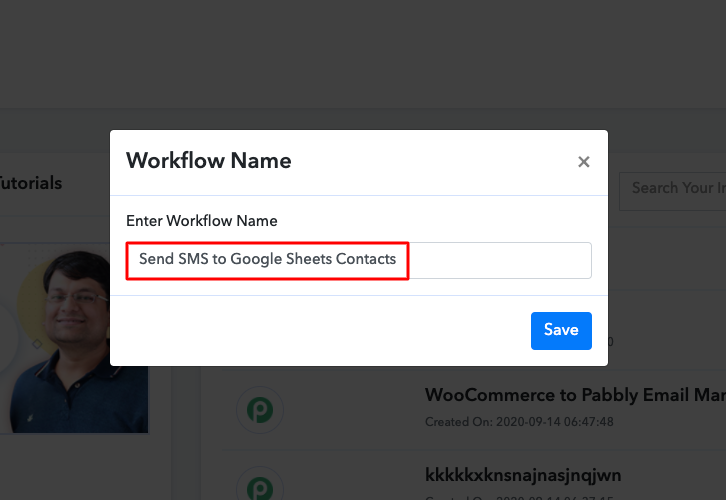Click the Save button in the dialog

pos(561,331)
